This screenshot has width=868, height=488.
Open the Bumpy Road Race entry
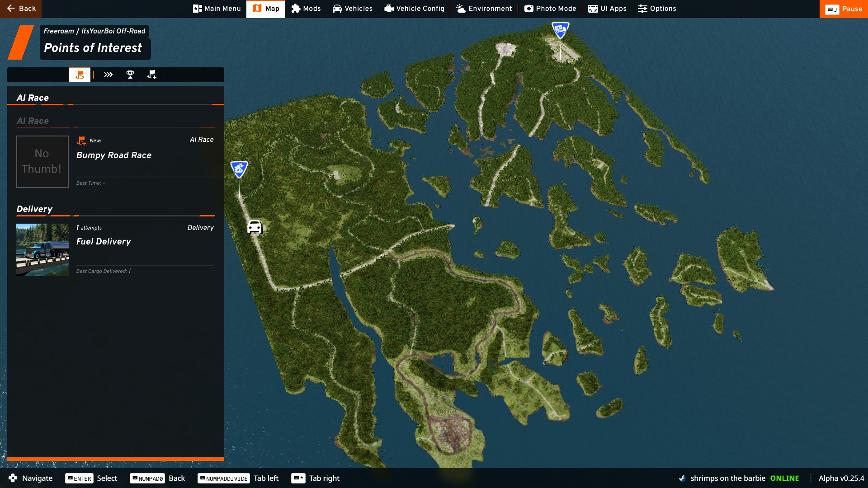coord(115,162)
